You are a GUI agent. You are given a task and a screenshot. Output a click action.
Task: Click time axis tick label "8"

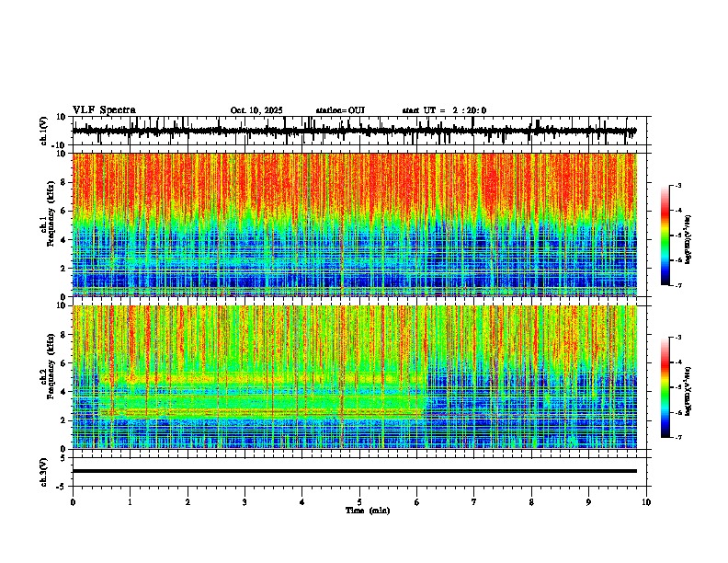[531, 502]
